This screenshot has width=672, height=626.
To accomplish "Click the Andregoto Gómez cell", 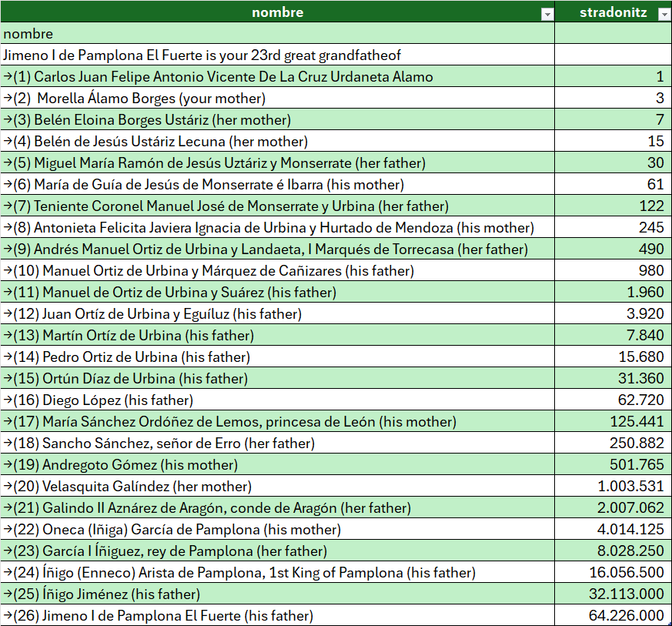I will click(x=278, y=465).
